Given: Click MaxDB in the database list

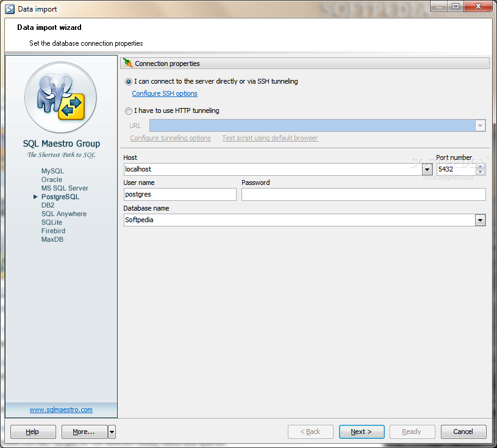Looking at the screenshot, I should (52, 239).
